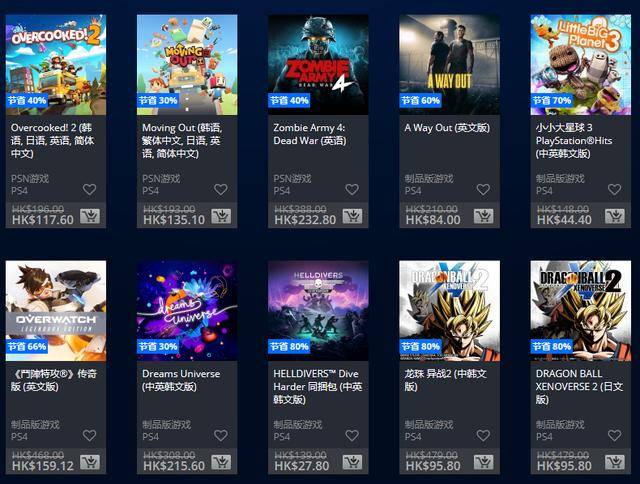Add A Way Out to cart
The image size is (640, 484).
click(x=484, y=216)
